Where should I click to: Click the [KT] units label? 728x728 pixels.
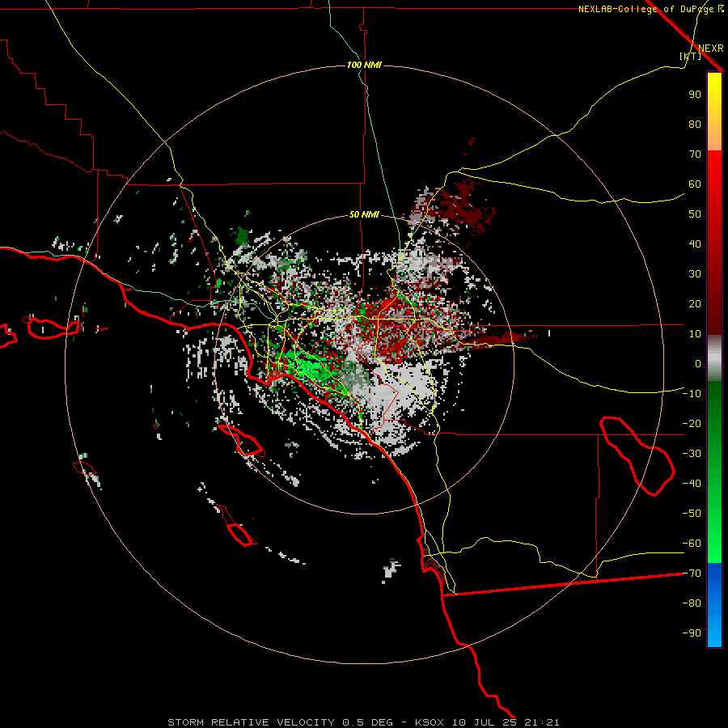[690, 56]
